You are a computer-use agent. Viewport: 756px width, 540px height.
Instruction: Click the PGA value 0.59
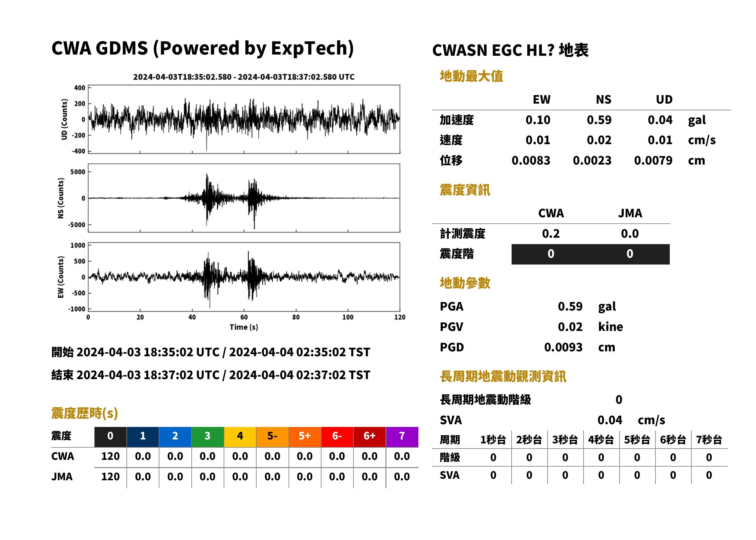pos(570,306)
